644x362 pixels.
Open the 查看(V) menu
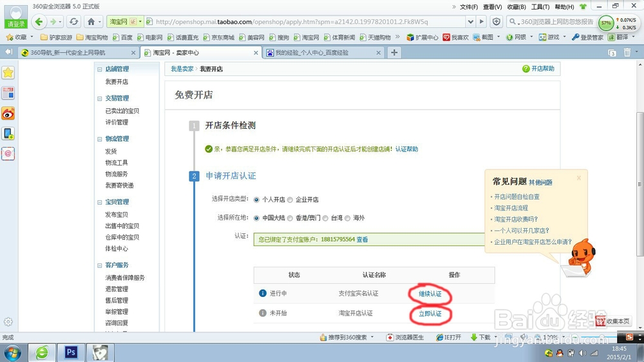pyautogui.click(x=493, y=6)
